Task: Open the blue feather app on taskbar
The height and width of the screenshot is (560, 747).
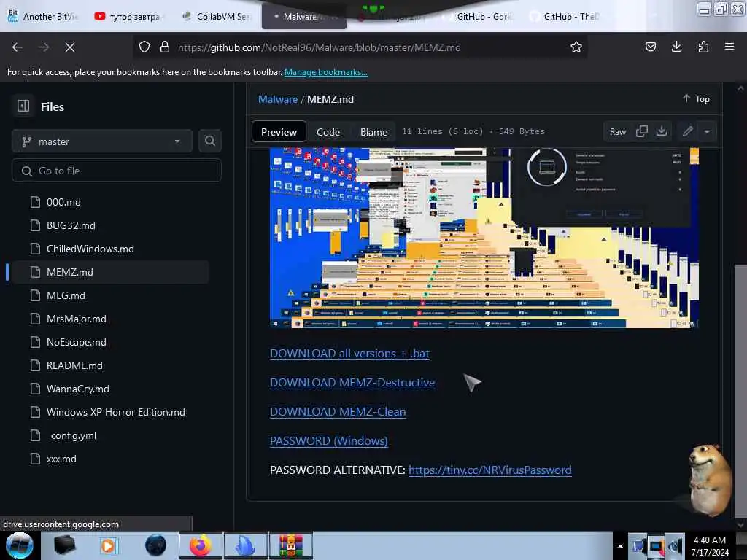Action: (x=246, y=545)
